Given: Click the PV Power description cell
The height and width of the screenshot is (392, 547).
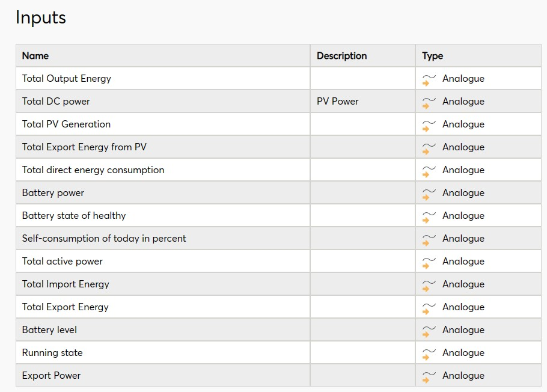Looking at the screenshot, I should [338, 102].
